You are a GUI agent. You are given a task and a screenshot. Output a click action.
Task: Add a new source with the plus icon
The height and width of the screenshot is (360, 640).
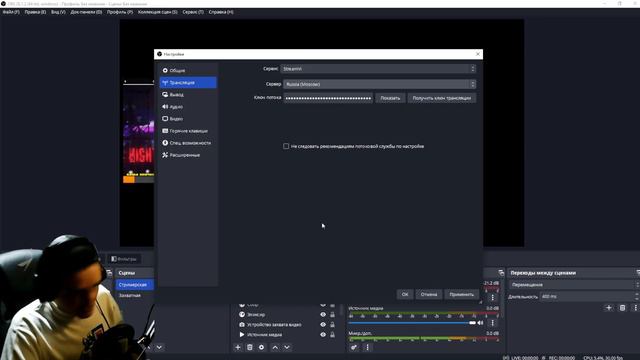(238, 347)
